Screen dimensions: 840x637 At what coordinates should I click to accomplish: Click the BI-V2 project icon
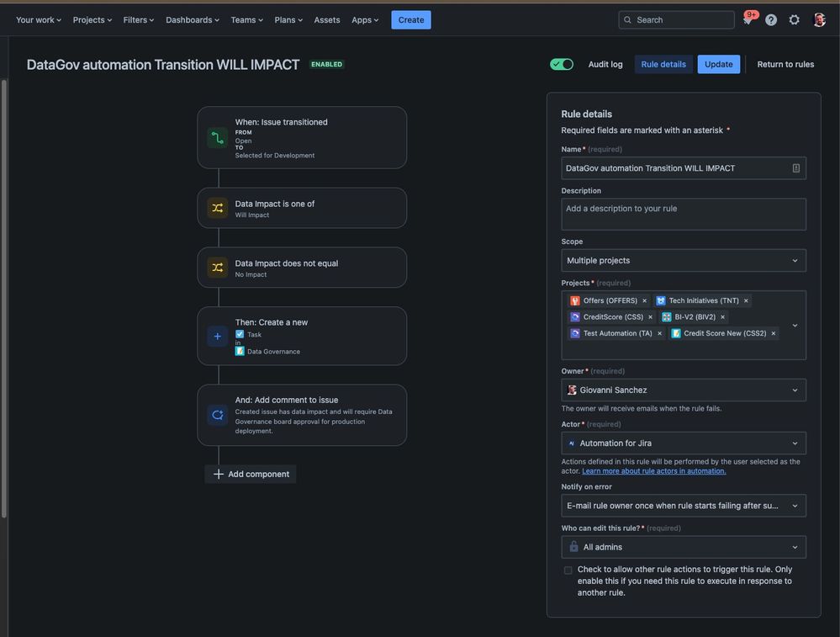pyautogui.click(x=667, y=317)
